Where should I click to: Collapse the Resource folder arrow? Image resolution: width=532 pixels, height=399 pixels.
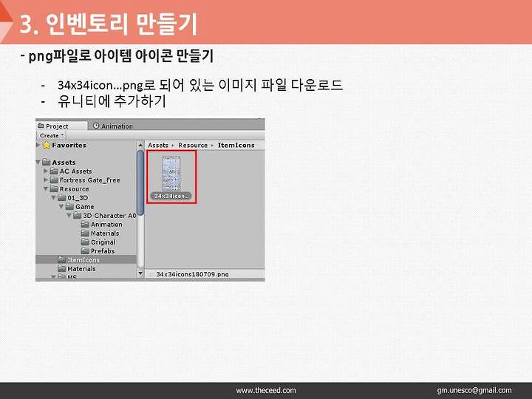[x=46, y=188]
